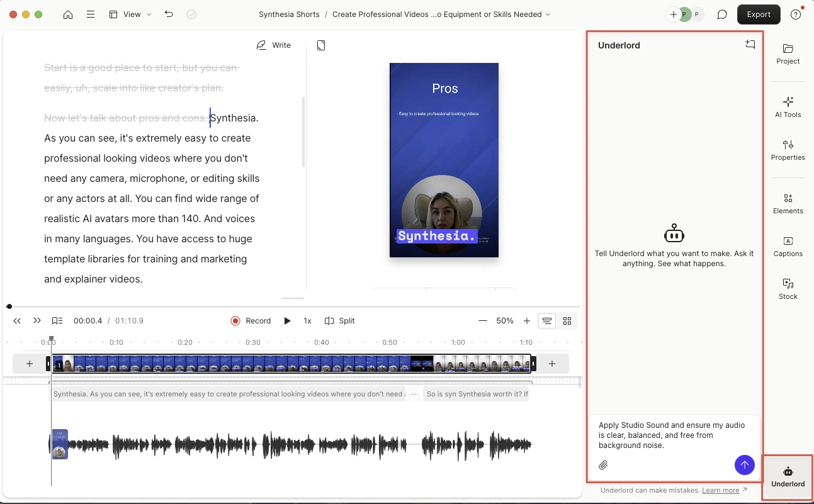Split the clip at playhead
Viewport: 814px width, 504px height.
point(340,321)
